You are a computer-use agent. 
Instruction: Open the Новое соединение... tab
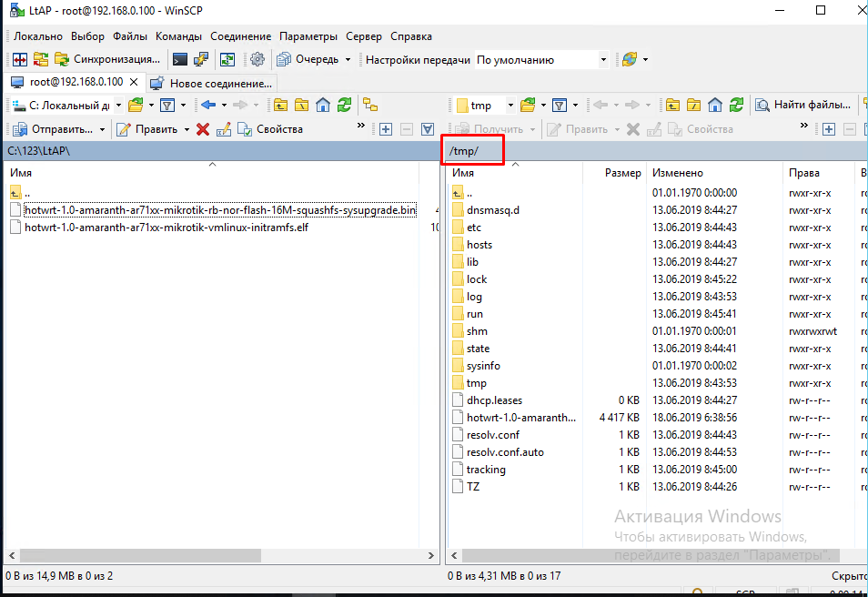point(211,83)
